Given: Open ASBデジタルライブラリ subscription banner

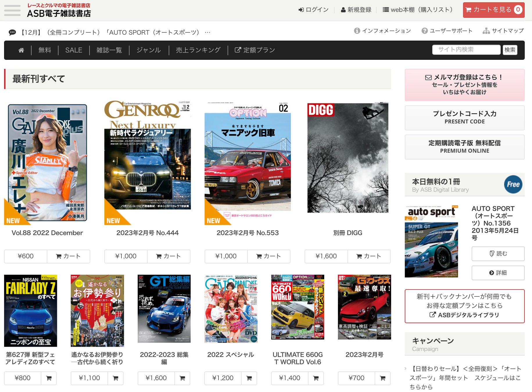Looking at the screenshot, I should point(465,306).
